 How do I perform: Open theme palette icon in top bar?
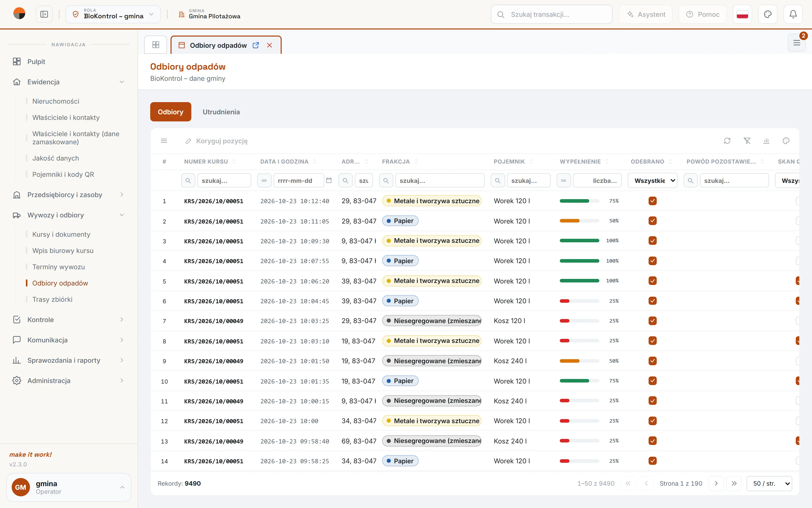768,14
